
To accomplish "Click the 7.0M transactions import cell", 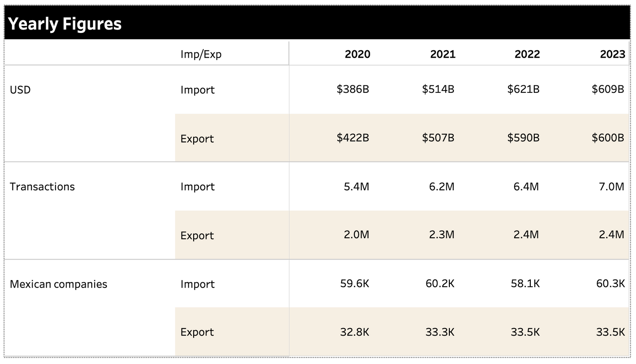I will 611,186.
